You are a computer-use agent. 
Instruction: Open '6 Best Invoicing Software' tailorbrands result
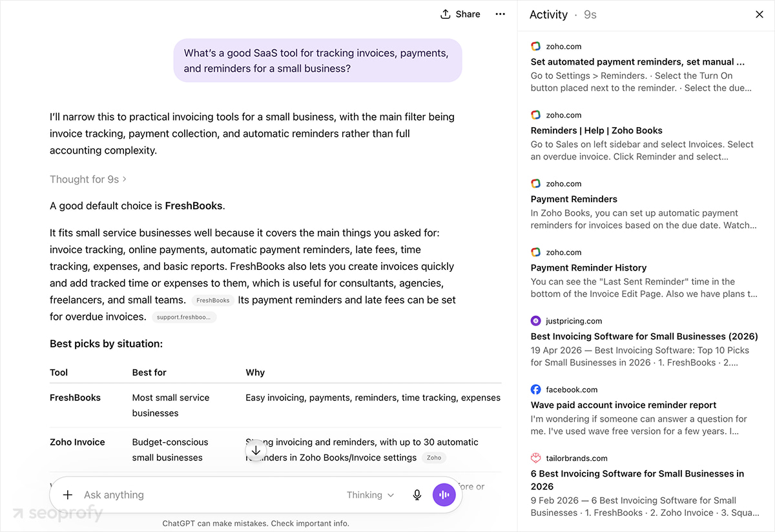(637, 480)
